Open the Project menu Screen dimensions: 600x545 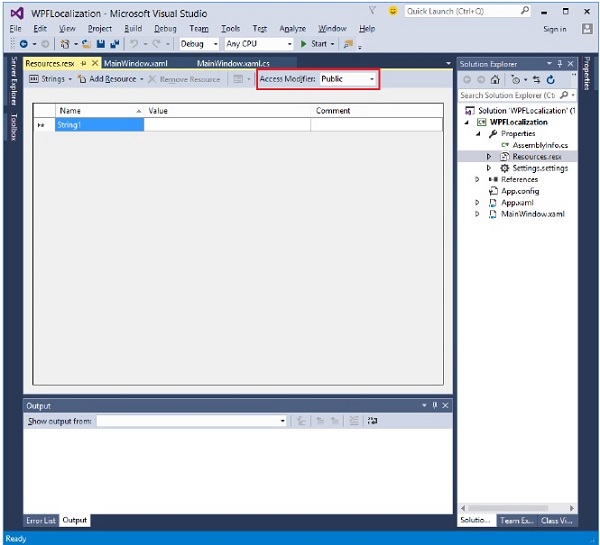click(100, 29)
